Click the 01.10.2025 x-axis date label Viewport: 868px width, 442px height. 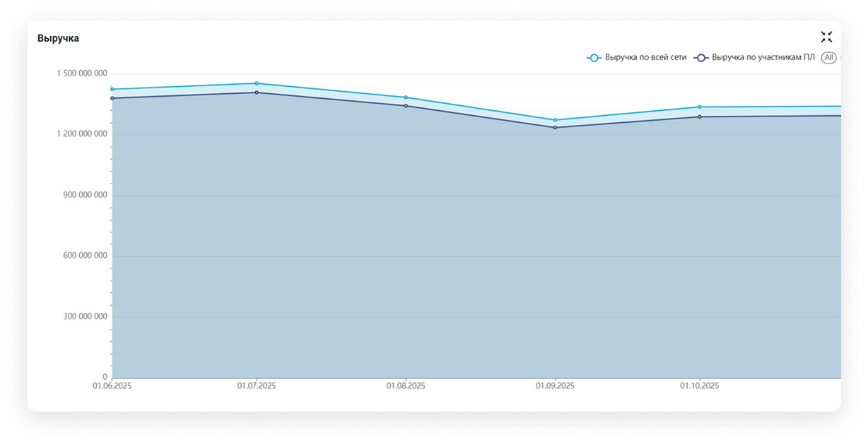(x=700, y=386)
